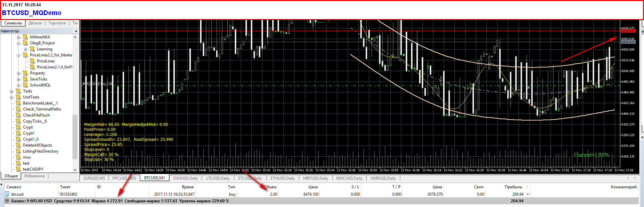Click the testCADJPY script icon
Screen dimensions: 644x207
(x=18, y=169)
